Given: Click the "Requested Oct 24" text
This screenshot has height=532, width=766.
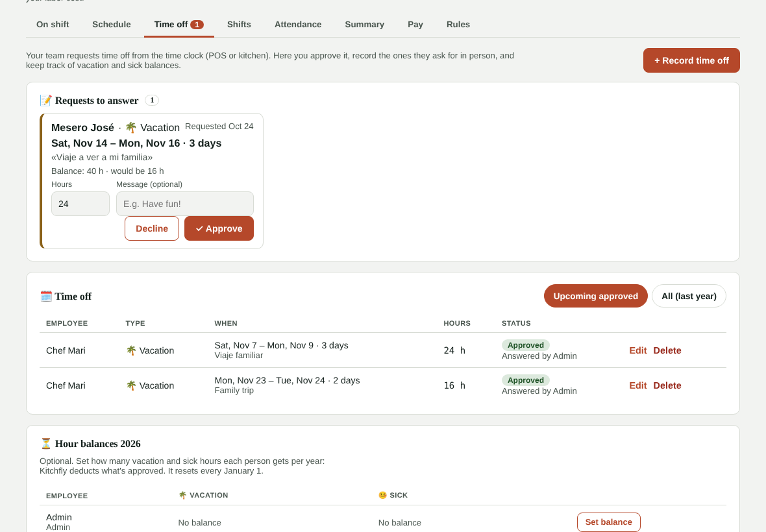Looking at the screenshot, I should (x=219, y=127).
